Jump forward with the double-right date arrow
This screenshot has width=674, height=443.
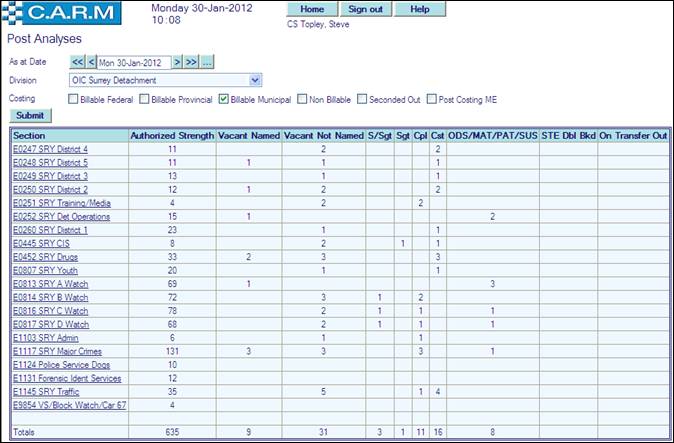(x=191, y=62)
